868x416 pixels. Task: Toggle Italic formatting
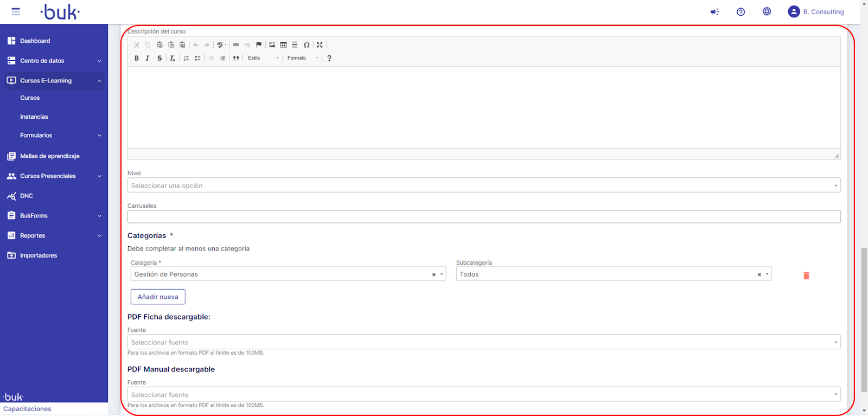point(148,58)
